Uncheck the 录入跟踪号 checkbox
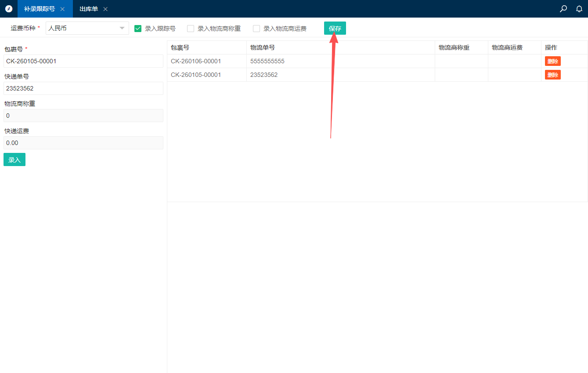Viewport: 588px width, 373px height. point(138,29)
